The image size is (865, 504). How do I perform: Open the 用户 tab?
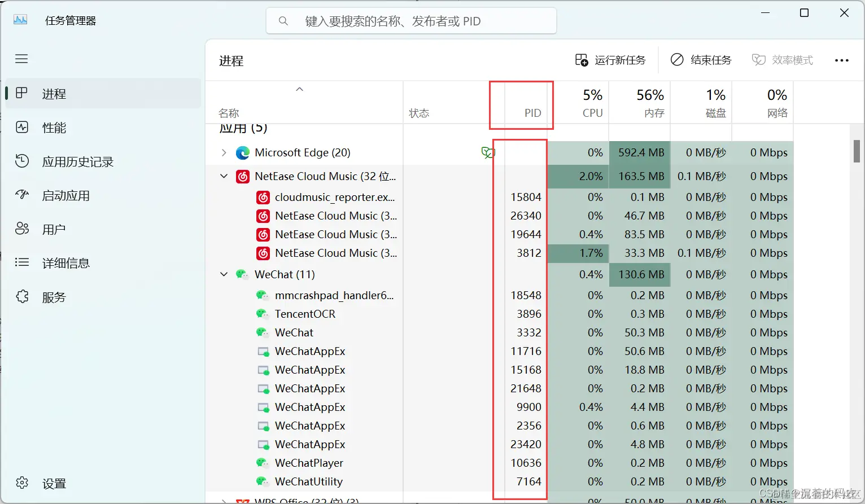point(103,229)
